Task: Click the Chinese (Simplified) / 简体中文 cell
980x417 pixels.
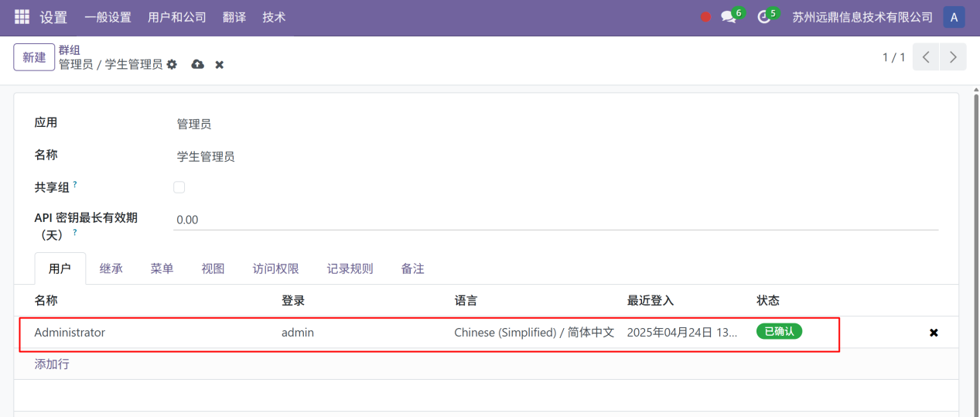Action: (534, 333)
